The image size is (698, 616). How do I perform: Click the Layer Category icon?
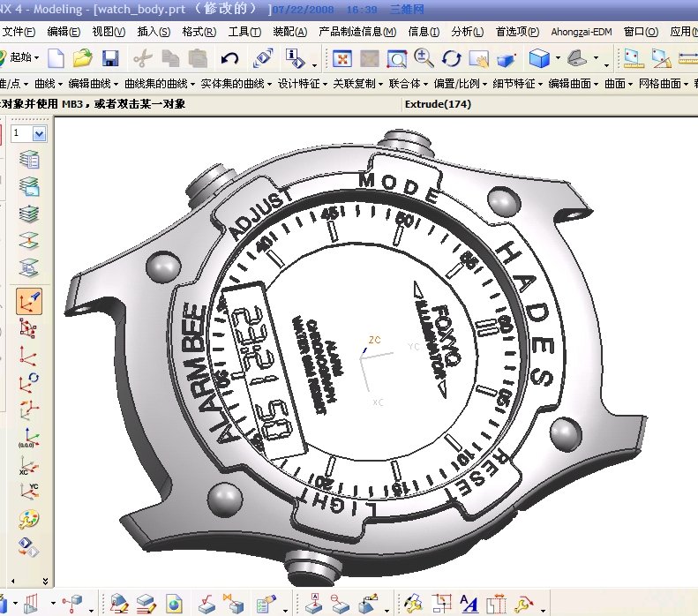[x=29, y=214]
